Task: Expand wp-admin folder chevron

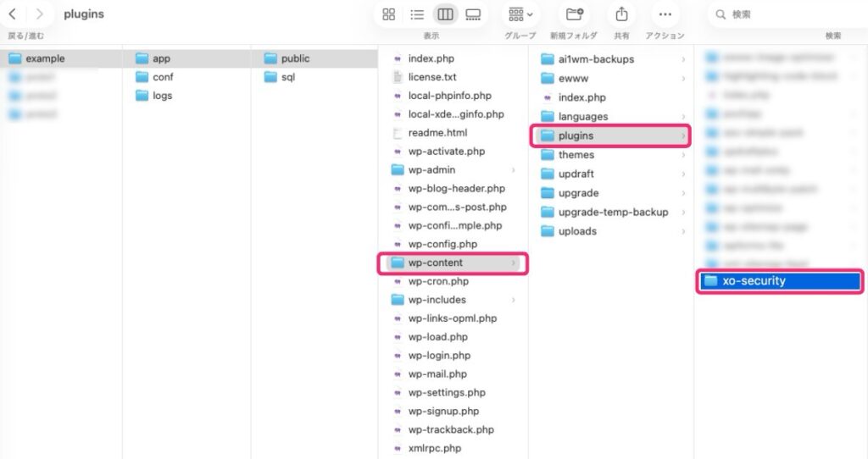Action: pyautogui.click(x=514, y=169)
